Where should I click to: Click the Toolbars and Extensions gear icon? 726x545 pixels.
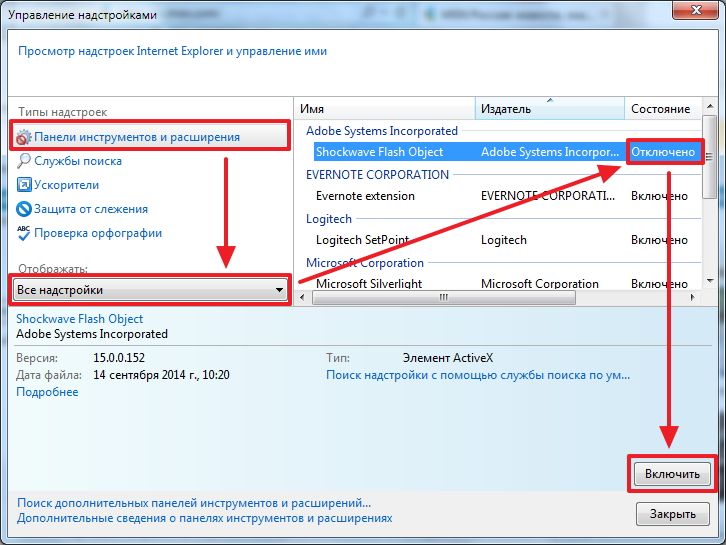click(24, 137)
